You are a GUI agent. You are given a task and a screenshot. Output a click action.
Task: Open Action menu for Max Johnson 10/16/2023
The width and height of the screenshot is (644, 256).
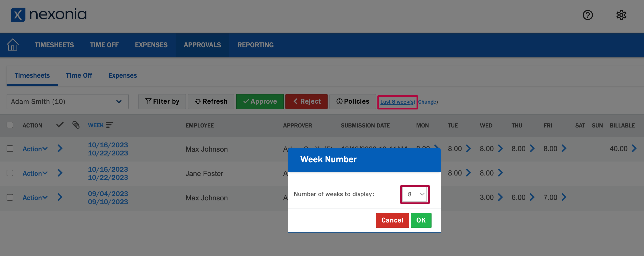[35, 149]
